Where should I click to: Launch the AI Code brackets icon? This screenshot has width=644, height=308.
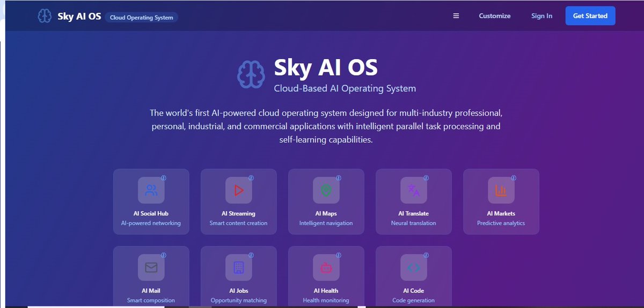click(x=414, y=268)
